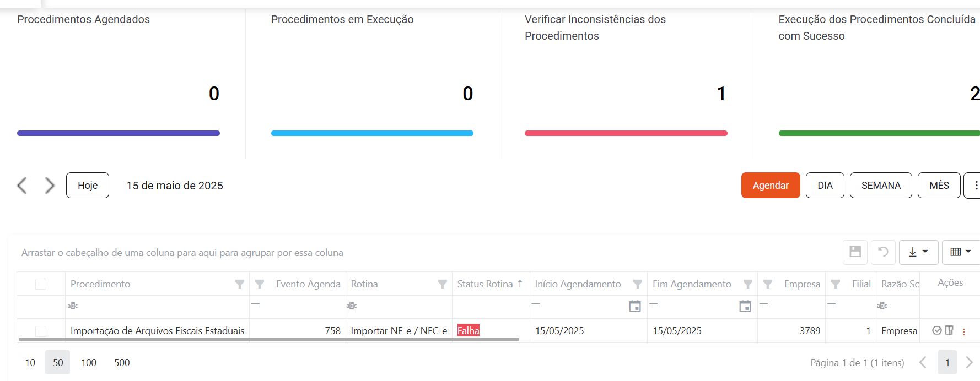Go to previous date with left chevron
This screenshot has width=980, height=381.
pos(22,186)
